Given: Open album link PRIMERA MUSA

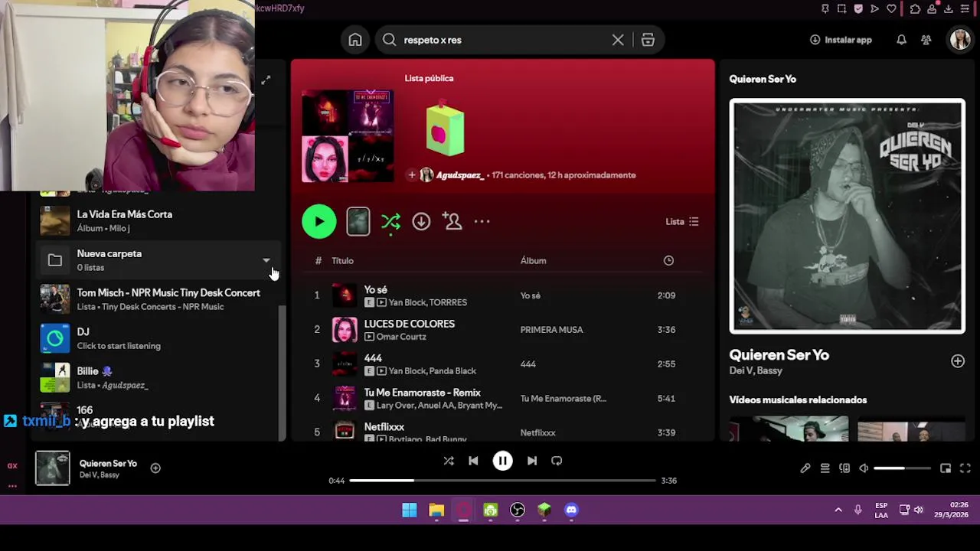Looking at the screenshot, I should 552,330.
